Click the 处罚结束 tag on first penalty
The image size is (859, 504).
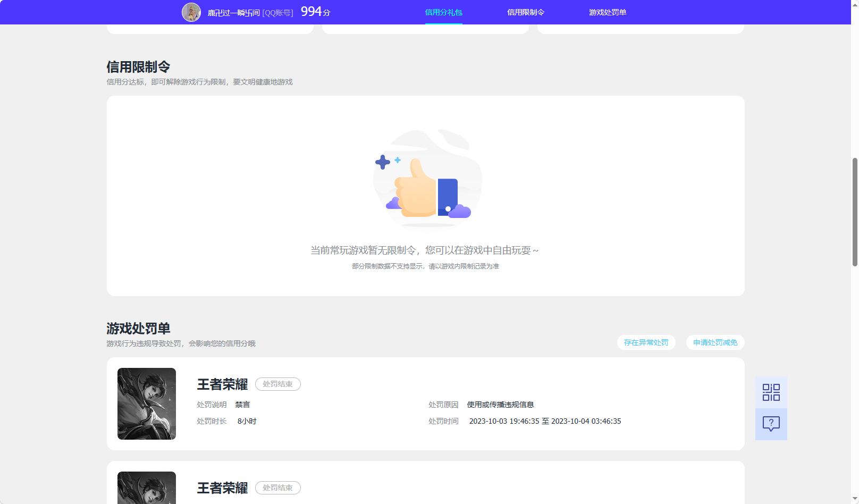[277, 384]
